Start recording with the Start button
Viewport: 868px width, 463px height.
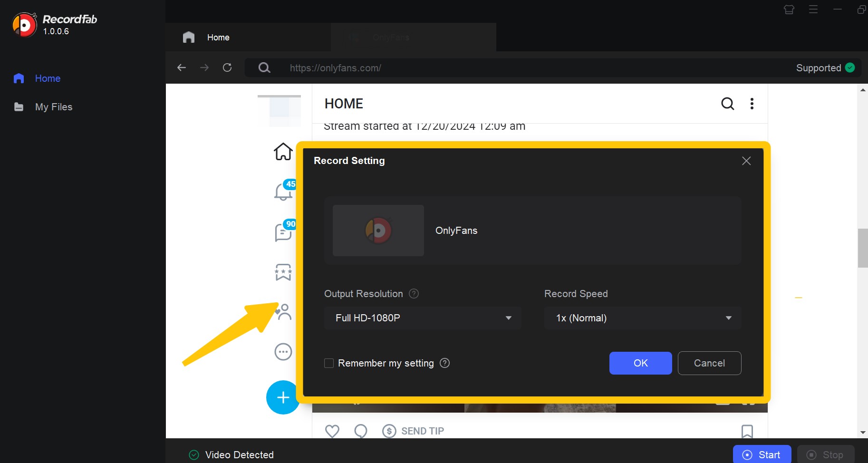[x=762, y=454]
